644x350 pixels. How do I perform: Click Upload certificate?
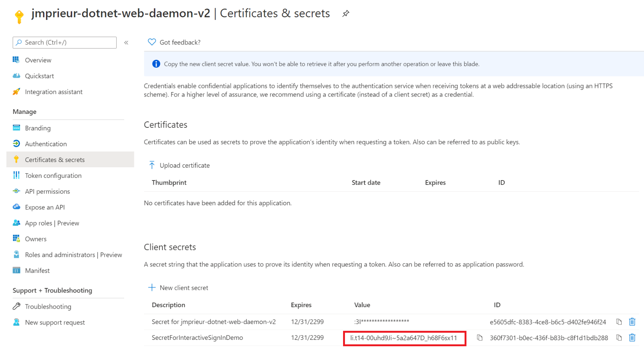(179, 165)
